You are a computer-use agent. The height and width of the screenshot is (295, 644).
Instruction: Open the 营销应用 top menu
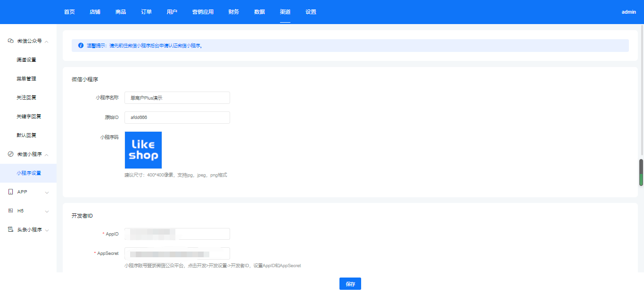(203, 12)
